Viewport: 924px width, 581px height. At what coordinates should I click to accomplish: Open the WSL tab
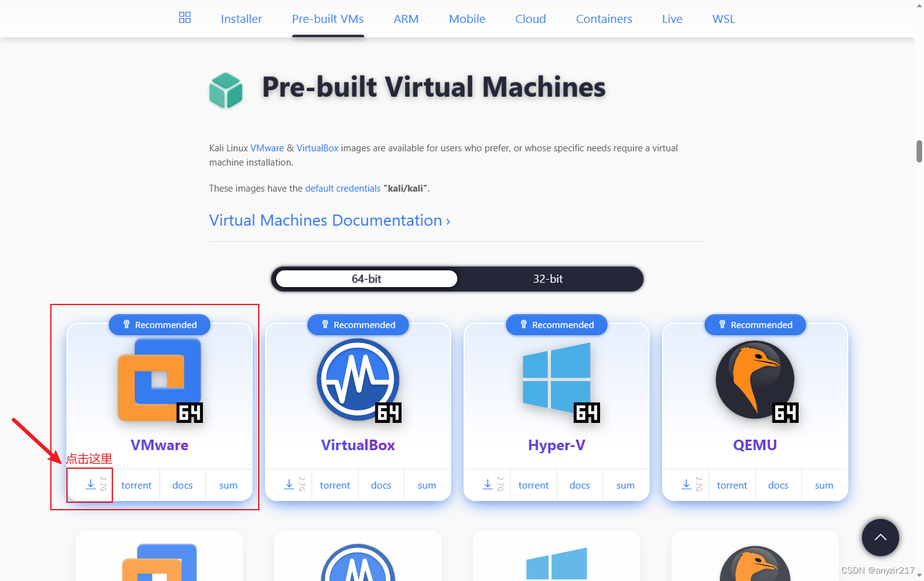coord(724,19)
